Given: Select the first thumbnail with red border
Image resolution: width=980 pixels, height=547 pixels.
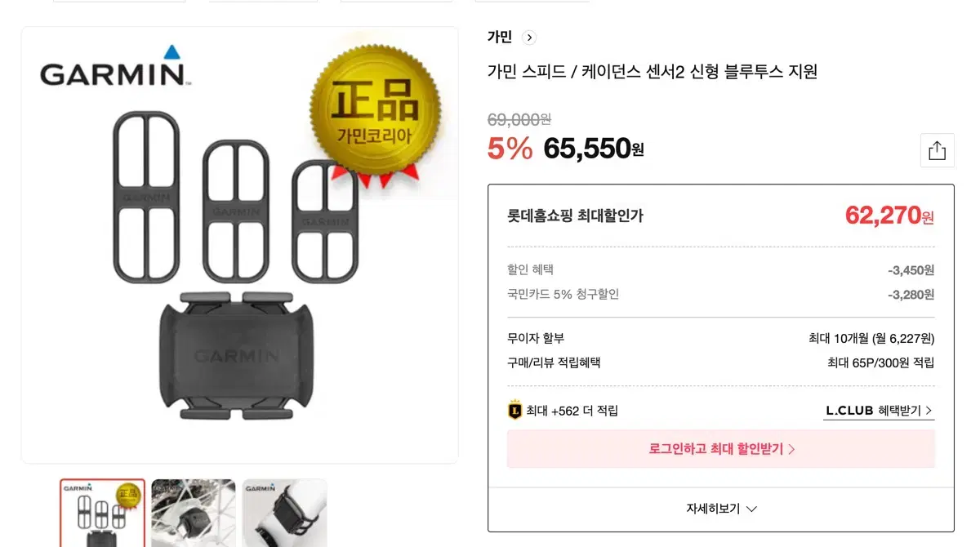Looking at the screenshot, I should pyautogui.click(x=102, y=513).
